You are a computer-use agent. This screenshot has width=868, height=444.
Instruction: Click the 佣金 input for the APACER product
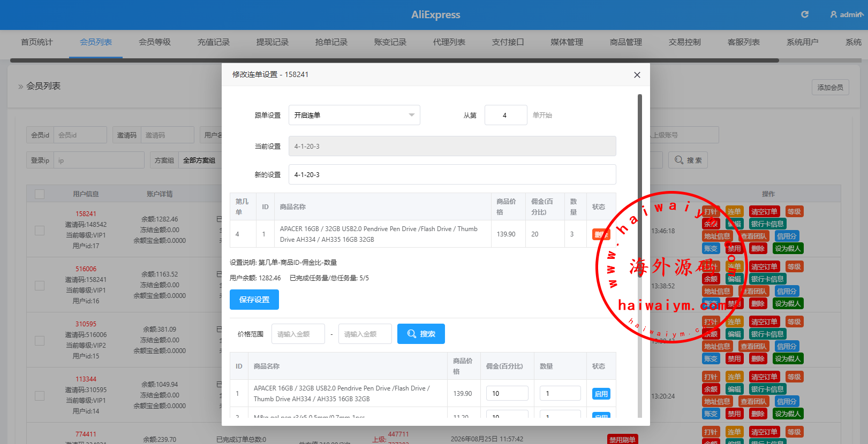pyautogui.click(x=507, y=393)
